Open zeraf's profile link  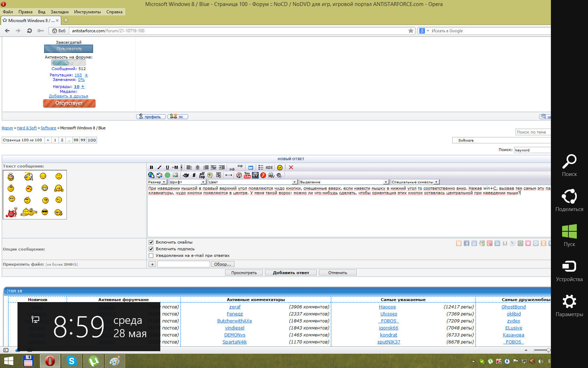tap(235, 307)
